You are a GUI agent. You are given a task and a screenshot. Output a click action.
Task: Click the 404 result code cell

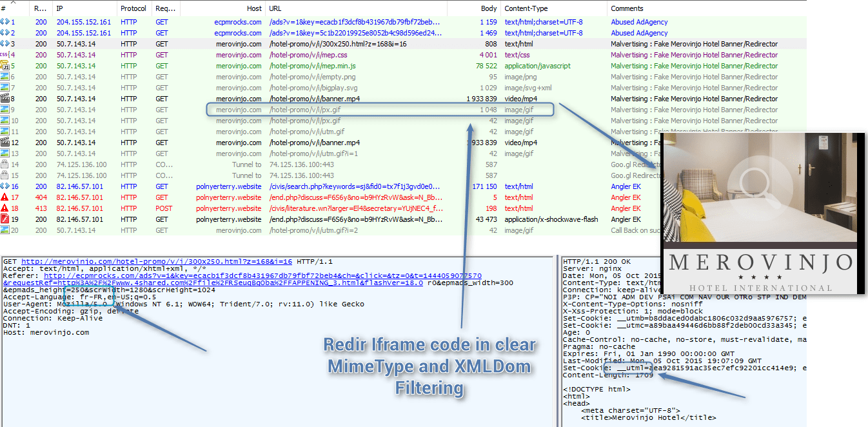[x=41, y=197]
